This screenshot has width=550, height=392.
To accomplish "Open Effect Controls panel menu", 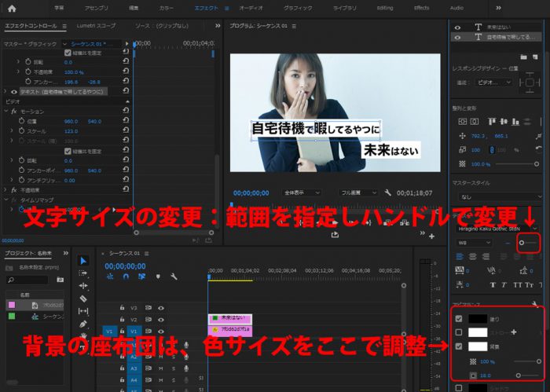I will (x=64, y=26).
